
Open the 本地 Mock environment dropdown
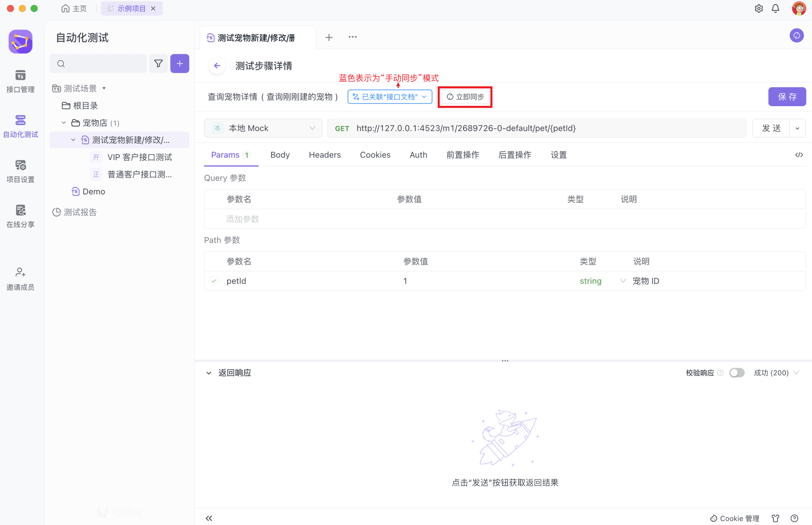point(263,128)
